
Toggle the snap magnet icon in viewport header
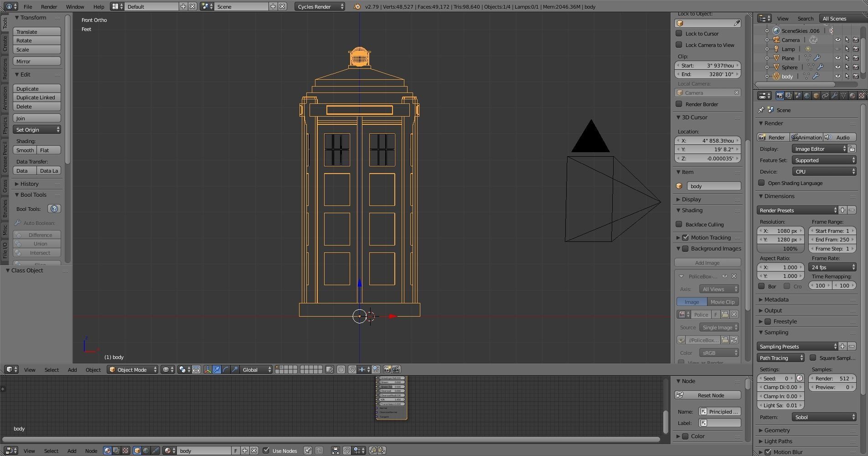coord(352,369)
